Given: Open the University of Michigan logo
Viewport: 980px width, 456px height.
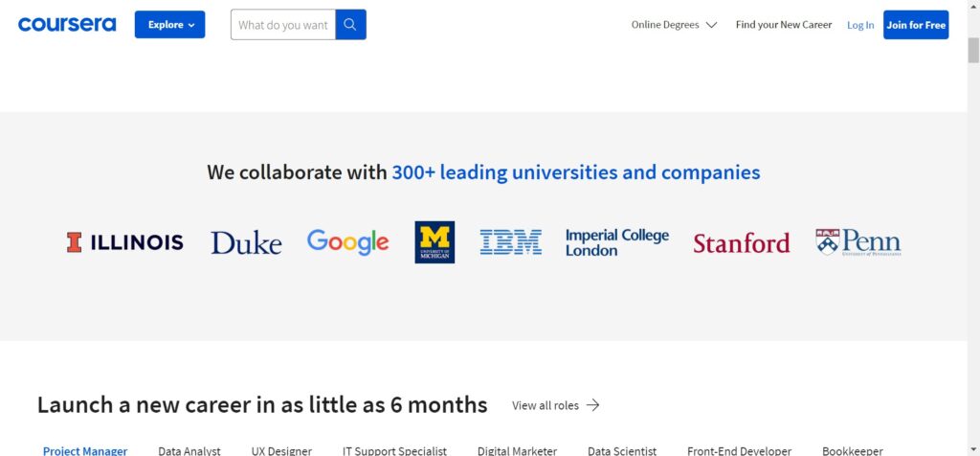Looking at the screenshot, I should 434,242.
